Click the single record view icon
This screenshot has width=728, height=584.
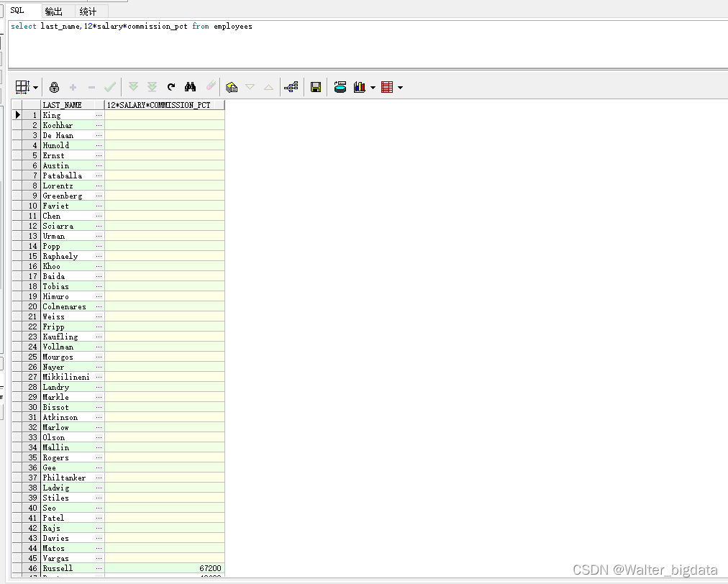(x=232, y=87)
